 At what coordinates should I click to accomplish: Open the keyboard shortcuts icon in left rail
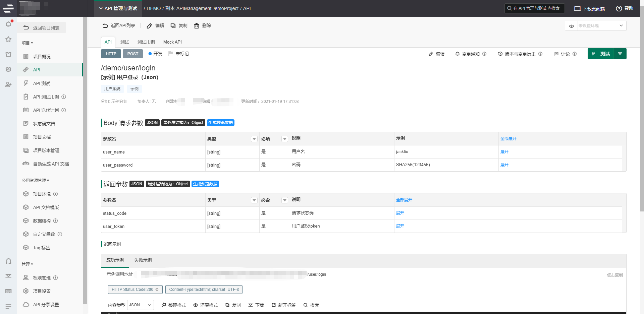(x=8, y=291)
